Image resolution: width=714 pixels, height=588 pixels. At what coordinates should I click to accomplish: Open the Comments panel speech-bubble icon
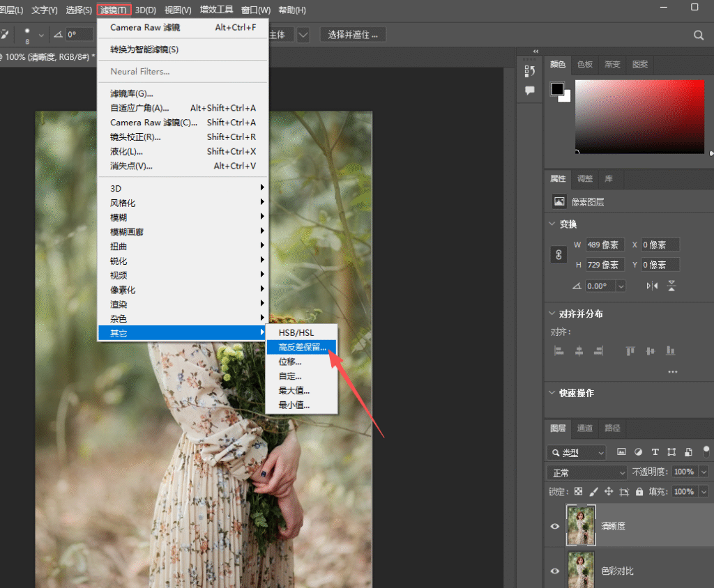530,90
